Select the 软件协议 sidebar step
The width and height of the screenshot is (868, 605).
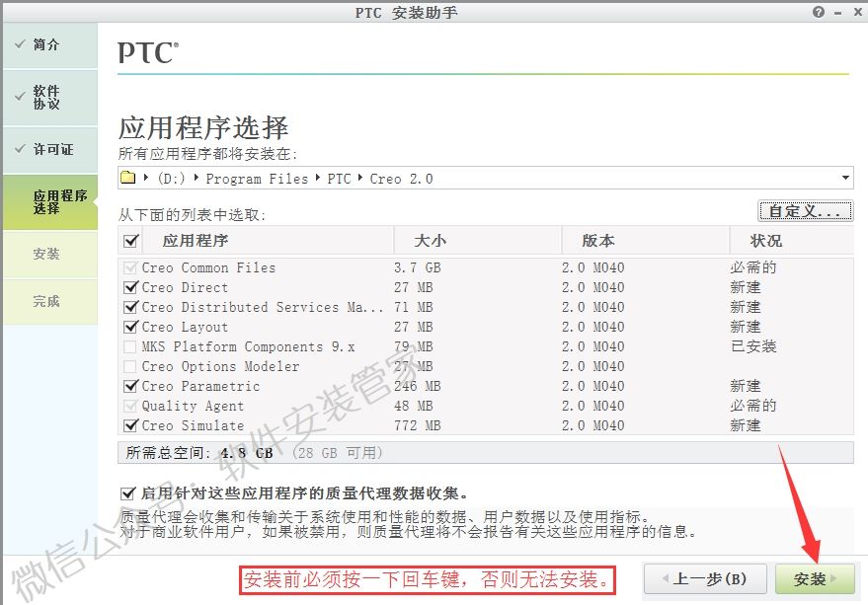[46, 98]
